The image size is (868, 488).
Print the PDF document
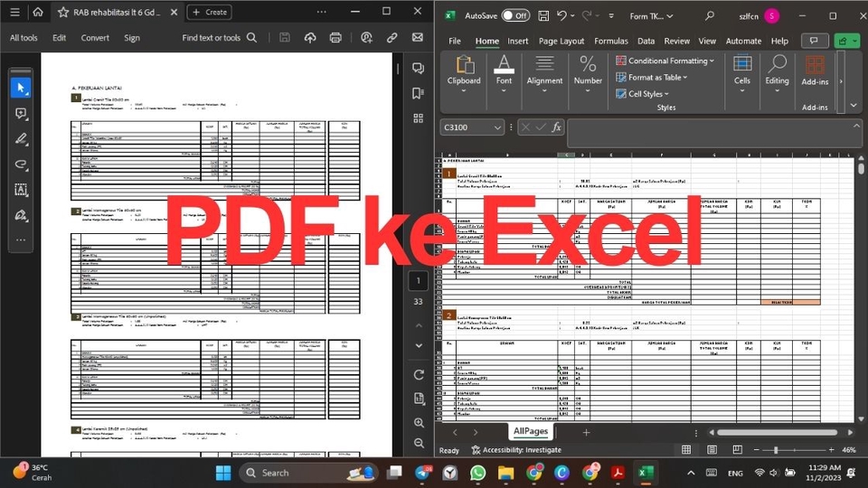tap(335, 38)
